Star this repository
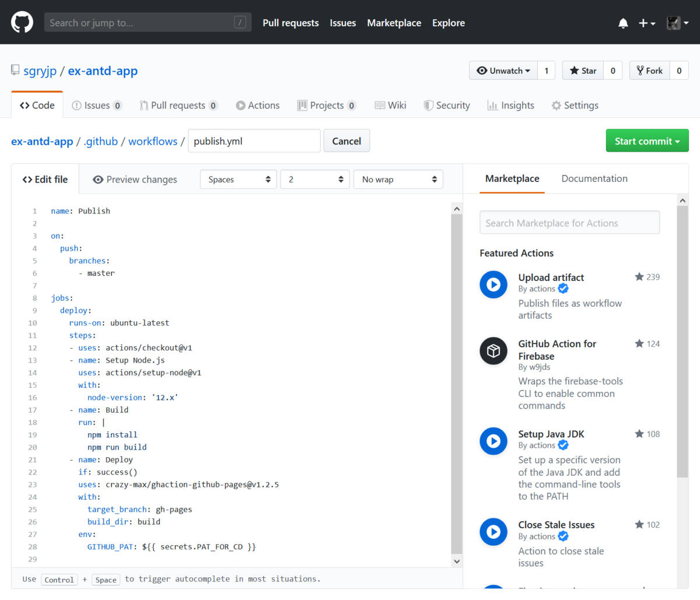The width and height of the screenshot is (700, 600). tap(583, 71)
